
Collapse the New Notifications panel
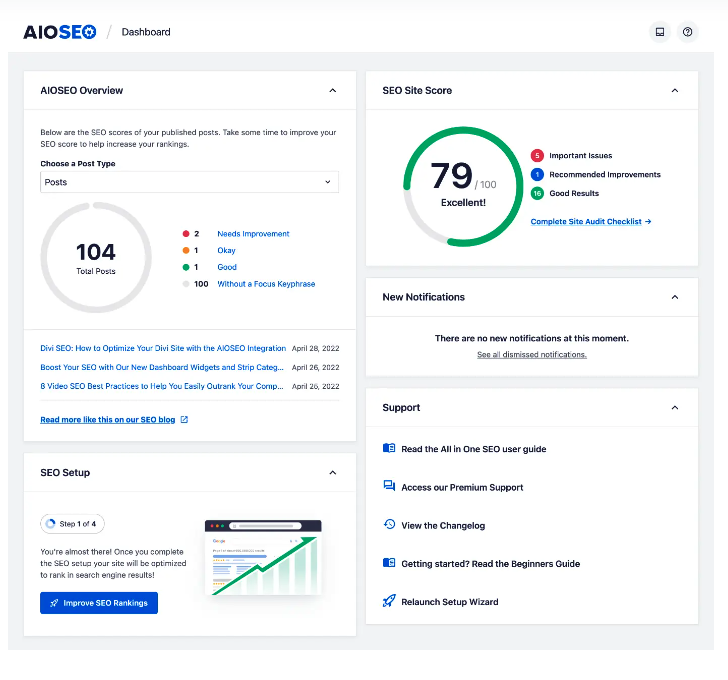[675, 297]
